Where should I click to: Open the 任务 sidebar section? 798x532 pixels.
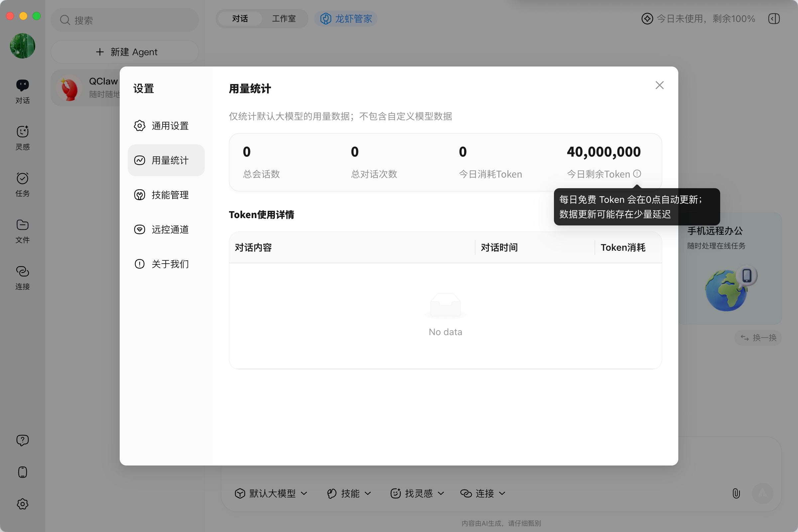tap(22, 184)
